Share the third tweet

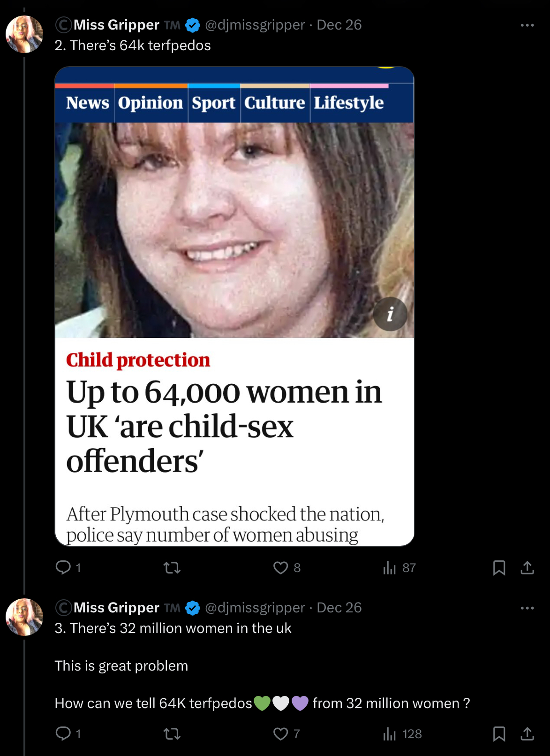pyautogui.click(x=527, y=733)
